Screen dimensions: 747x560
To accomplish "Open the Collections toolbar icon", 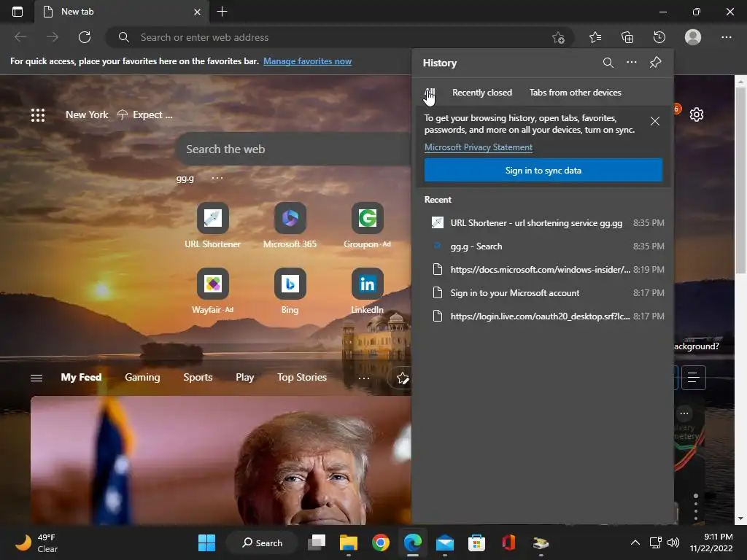I will tap(627, 37).
